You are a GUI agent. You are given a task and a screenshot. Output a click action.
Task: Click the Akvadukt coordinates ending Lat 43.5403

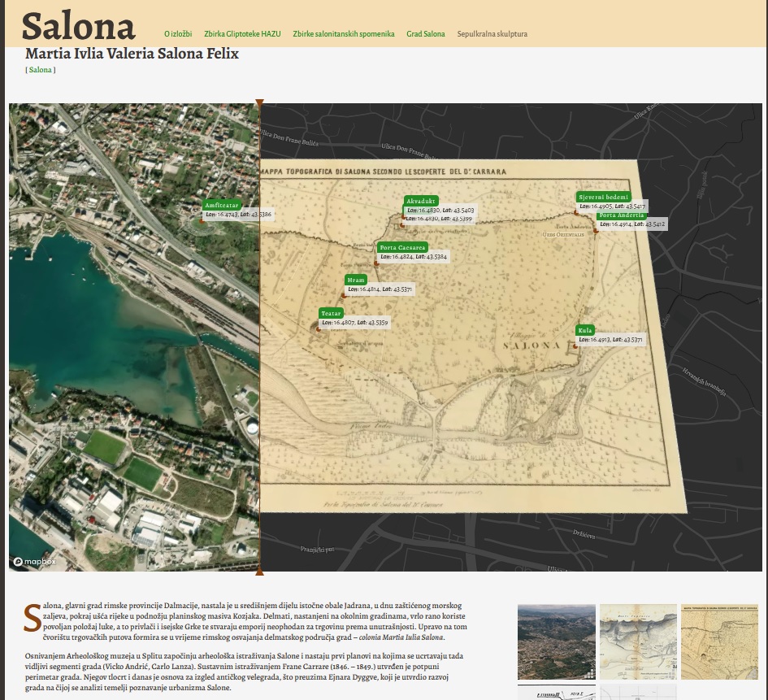coord(440,210)
